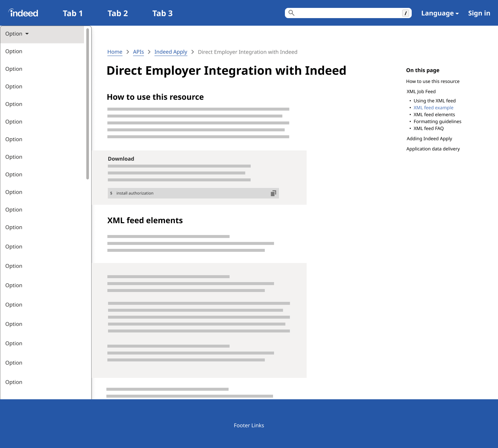The image size is (498, 448).
Task: Click the sidebar scrollbar thumb
Action: coord(88,104)
